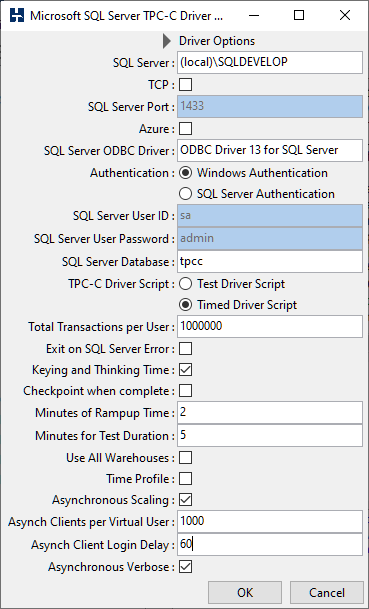The height and width of the screenshot is (609, 369).
Task: Enable the Time Profile checkbox
Action: coord(185,479)
